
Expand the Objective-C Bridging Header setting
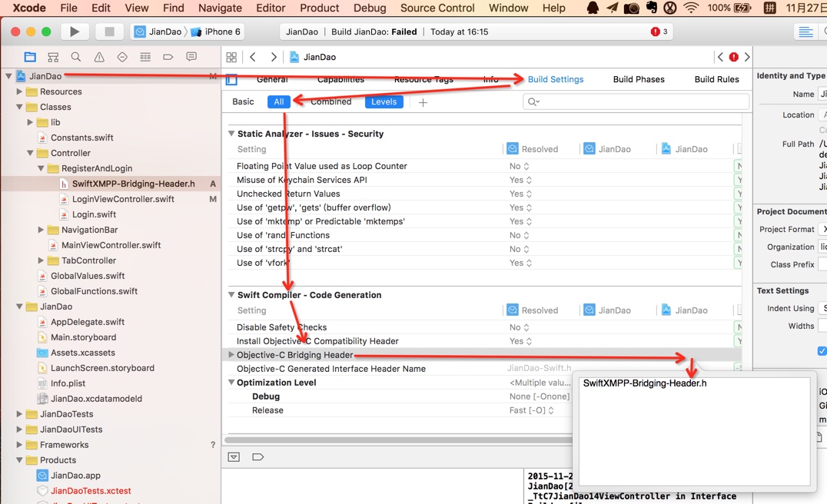tap(231, 355)
